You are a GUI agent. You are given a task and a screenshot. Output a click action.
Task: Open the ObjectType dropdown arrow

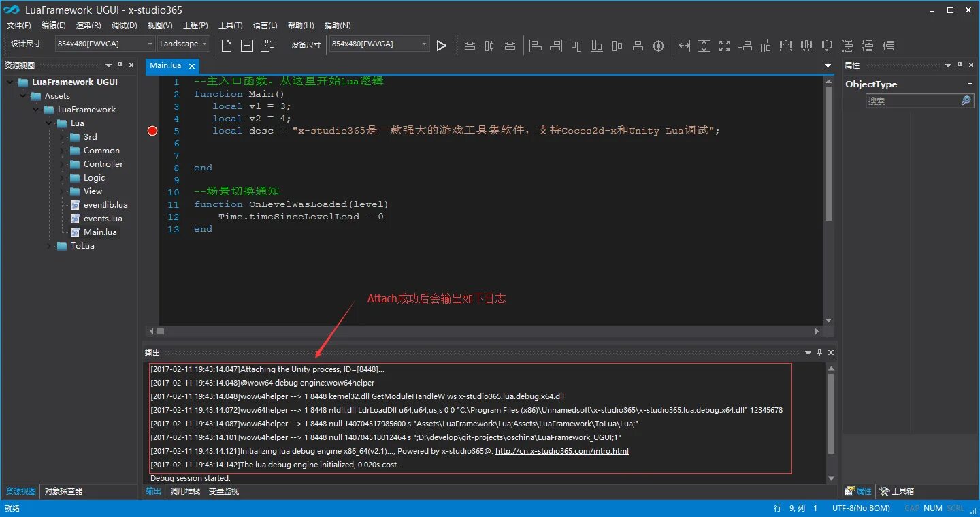(970, 84)
